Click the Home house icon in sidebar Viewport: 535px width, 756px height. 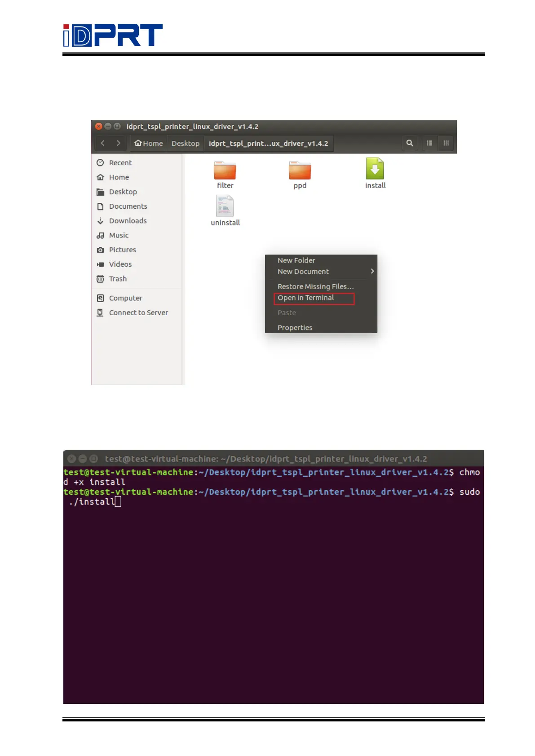pyautogui.click(x=100, y=177)
